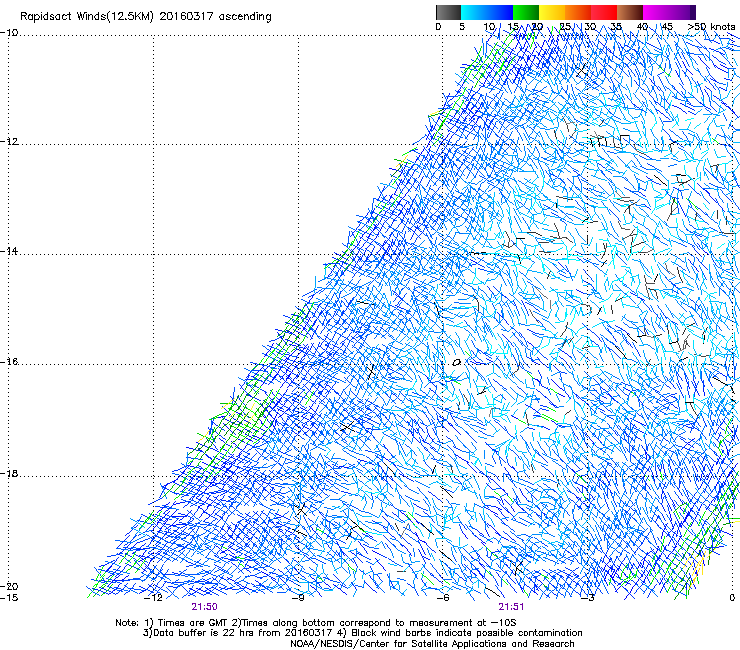
Task: Click the dark purple 45-50 knots color segment
Action: tap(682, 12)
